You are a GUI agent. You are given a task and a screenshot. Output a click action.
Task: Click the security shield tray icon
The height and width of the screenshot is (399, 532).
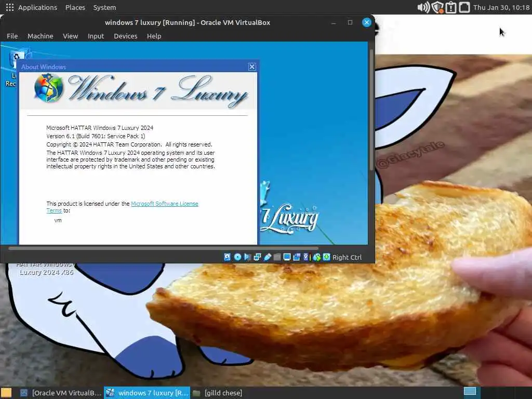point(437,7)
